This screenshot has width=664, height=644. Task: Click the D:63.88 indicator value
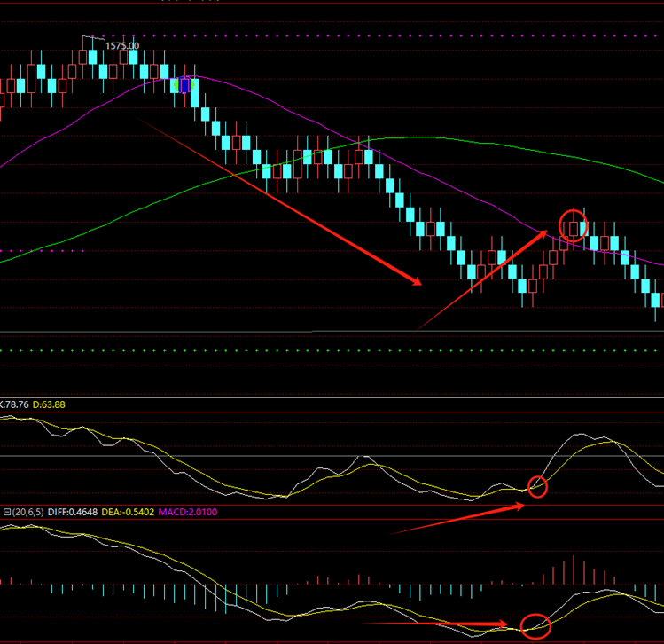click(49, 404)
